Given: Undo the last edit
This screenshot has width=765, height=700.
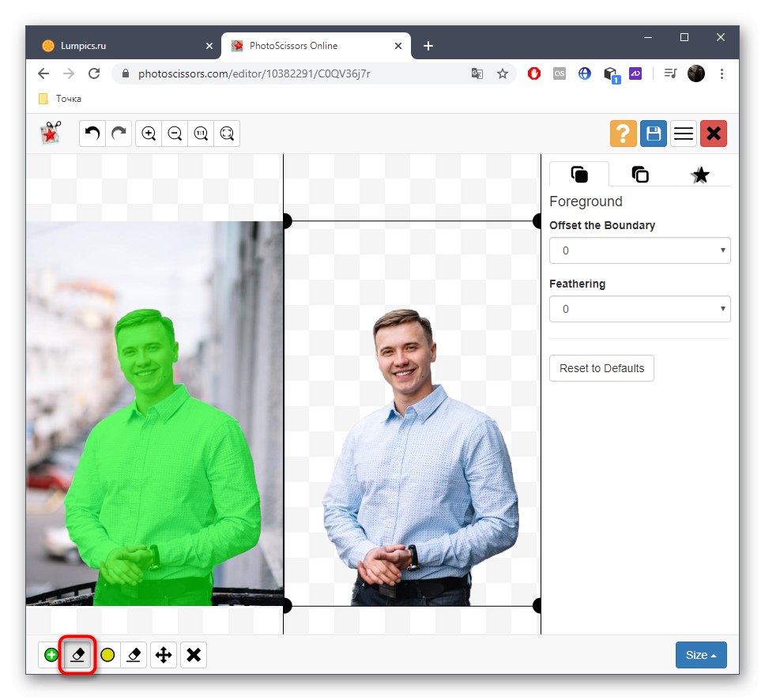Looking at the screenshot, I should coord(92,134).
